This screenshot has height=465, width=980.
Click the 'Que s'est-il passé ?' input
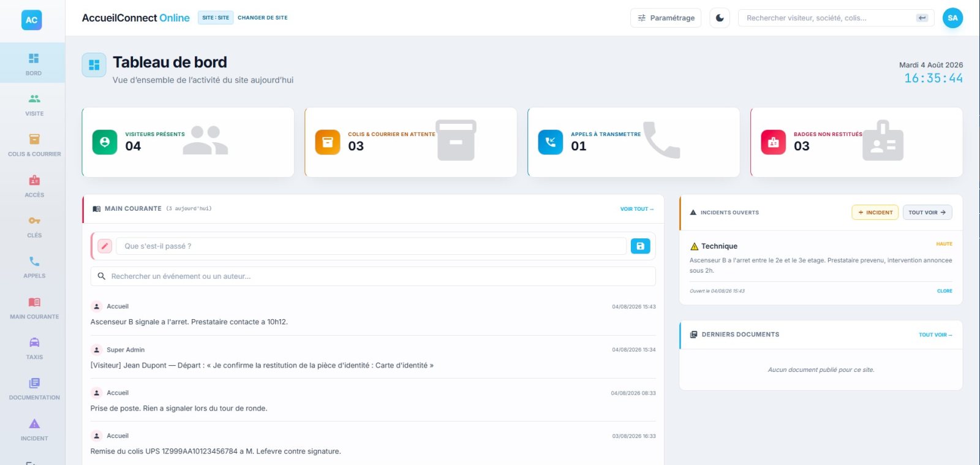[x=371, y=246]
